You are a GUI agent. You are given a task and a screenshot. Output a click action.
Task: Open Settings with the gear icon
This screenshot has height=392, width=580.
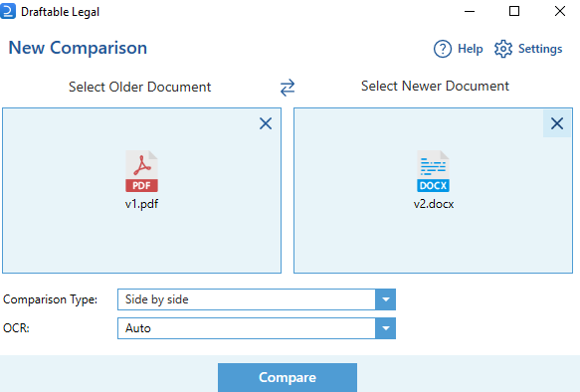528,49
